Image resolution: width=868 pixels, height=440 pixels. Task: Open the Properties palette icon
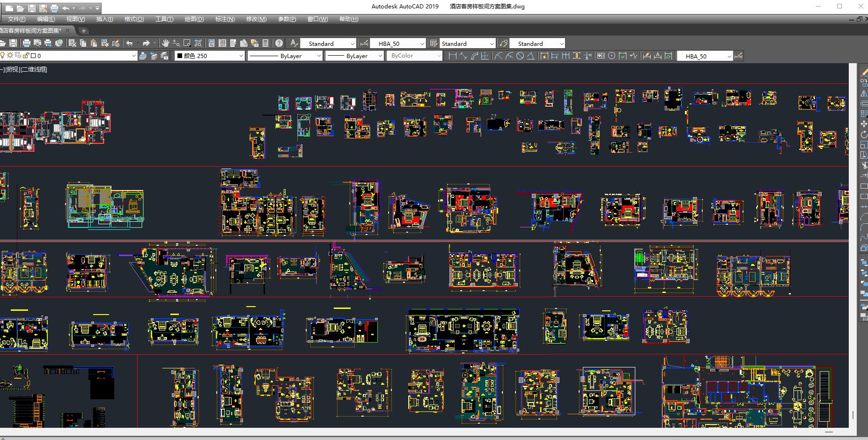(212, 43)
